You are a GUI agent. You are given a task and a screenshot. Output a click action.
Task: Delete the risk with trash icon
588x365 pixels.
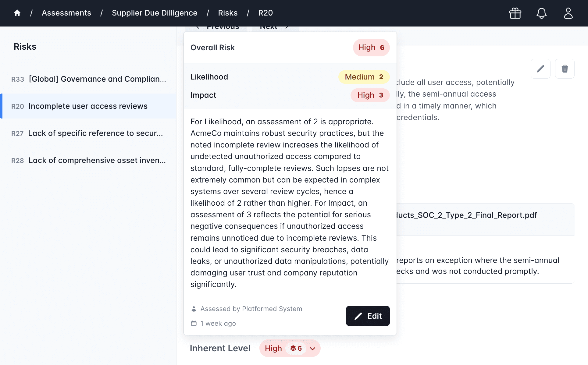tap(565, 69)
